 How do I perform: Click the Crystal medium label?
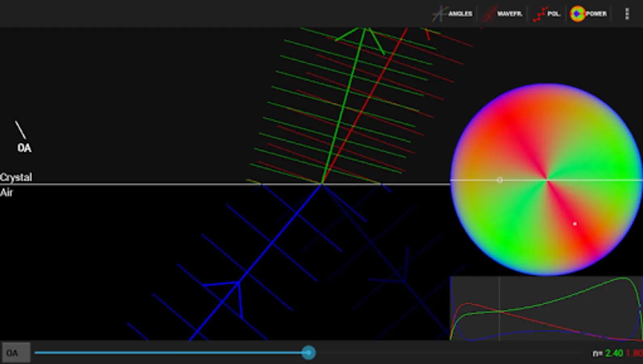tap(16, 177)
